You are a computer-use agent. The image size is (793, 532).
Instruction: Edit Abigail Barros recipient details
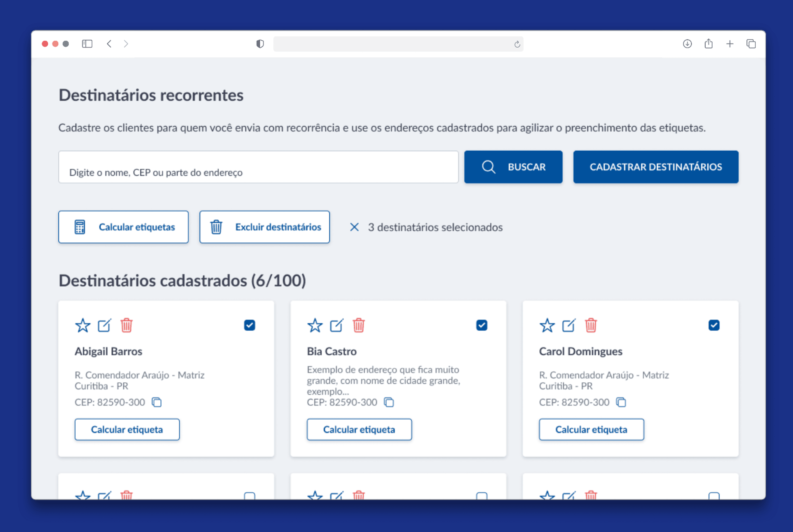(x=105, y=325)
